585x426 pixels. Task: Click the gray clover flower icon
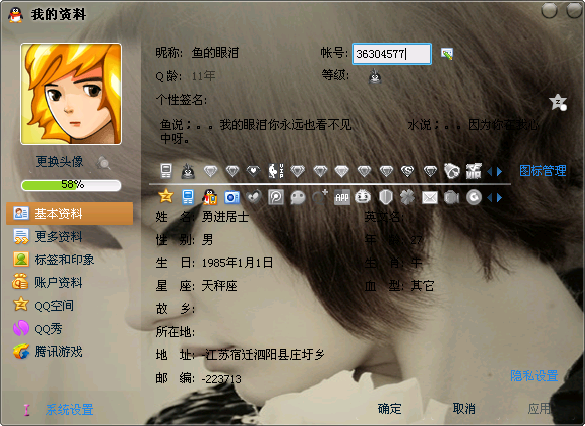(x=407, y=197)
